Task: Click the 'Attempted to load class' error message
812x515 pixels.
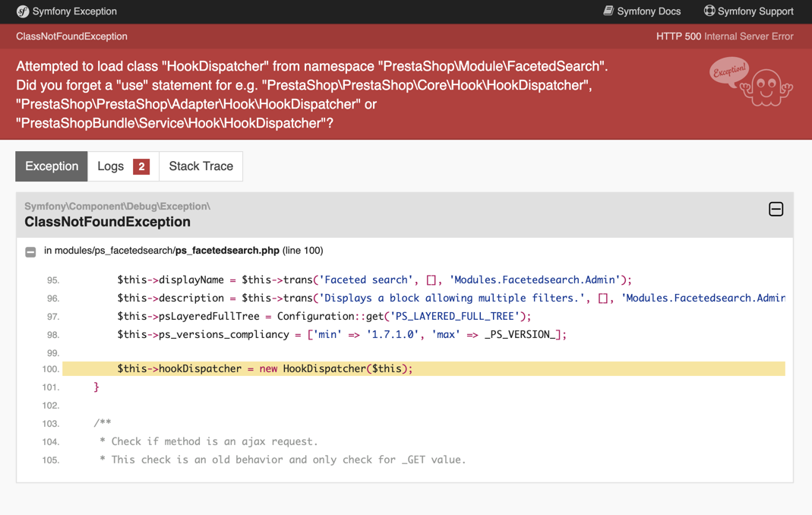Action: tap(311, 95)
